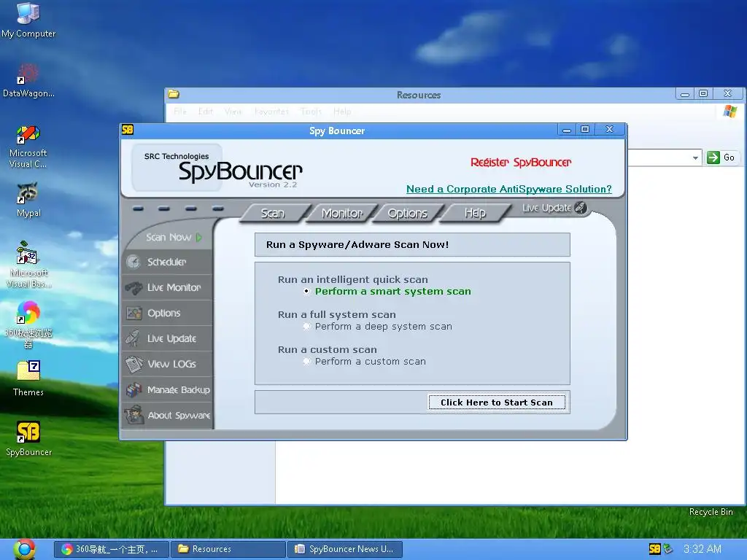Click the Options picture icon in sidebar
Image resolution: width=747 pixels, height=560 pixels.
click(134, 314)
